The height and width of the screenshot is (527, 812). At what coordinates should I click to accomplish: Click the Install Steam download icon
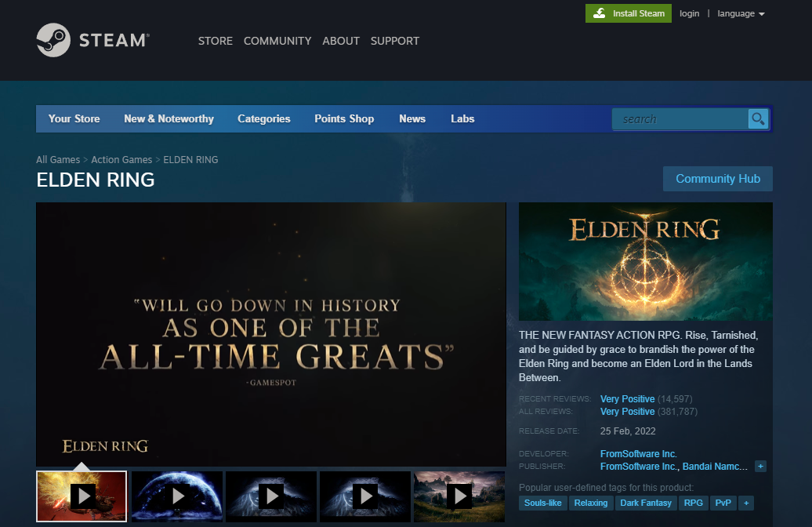(x=599, y=13)
